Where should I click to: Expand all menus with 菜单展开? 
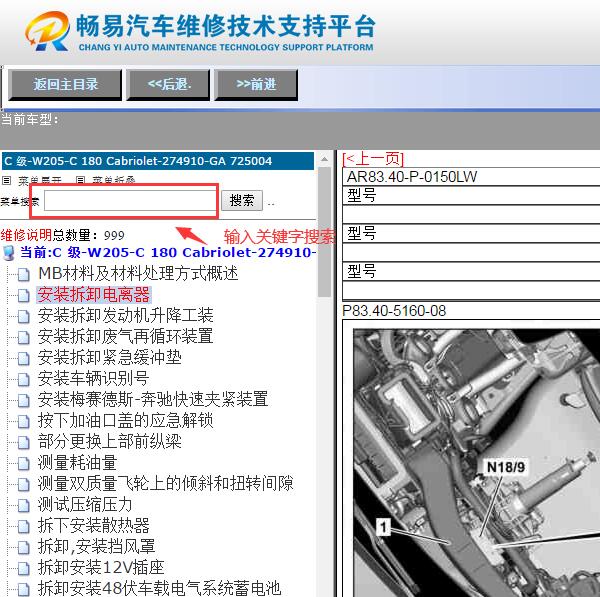[x=40, y=180]
